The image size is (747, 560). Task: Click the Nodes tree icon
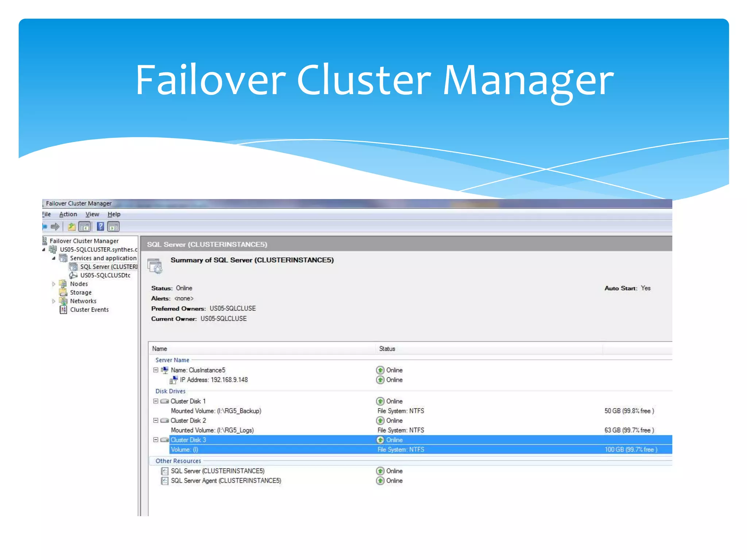[x=63, y=284]
